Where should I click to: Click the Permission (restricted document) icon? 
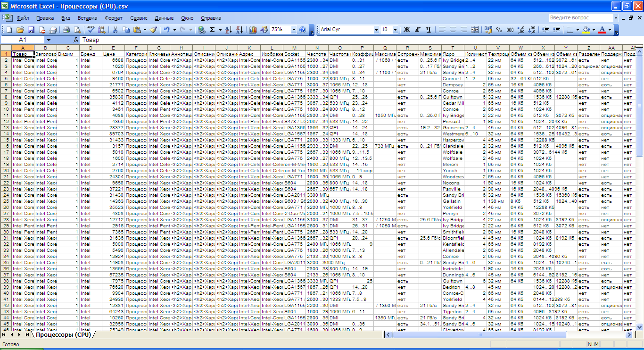click(x=42, y=29)
